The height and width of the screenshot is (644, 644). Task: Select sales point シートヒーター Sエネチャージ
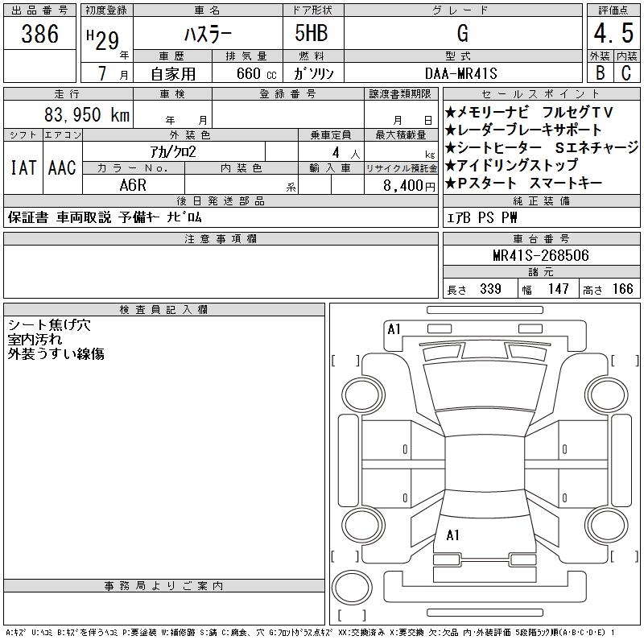[x=542, y=147]
